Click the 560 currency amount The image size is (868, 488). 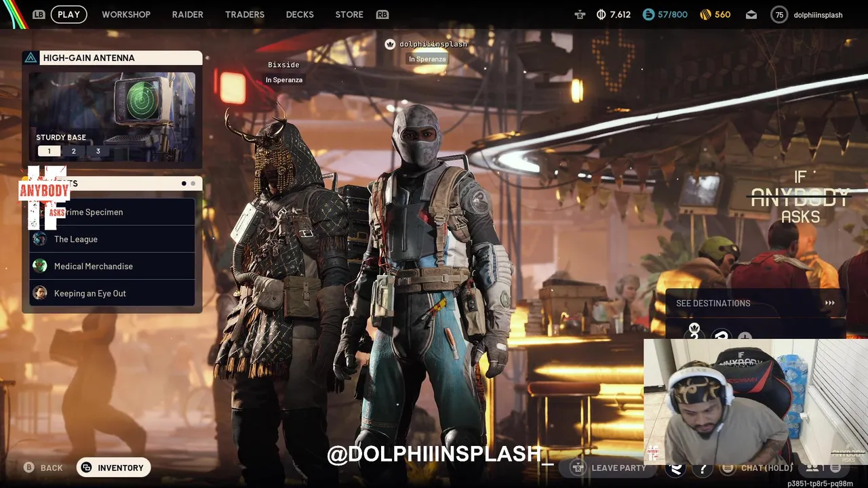click(x=722, y=14)
